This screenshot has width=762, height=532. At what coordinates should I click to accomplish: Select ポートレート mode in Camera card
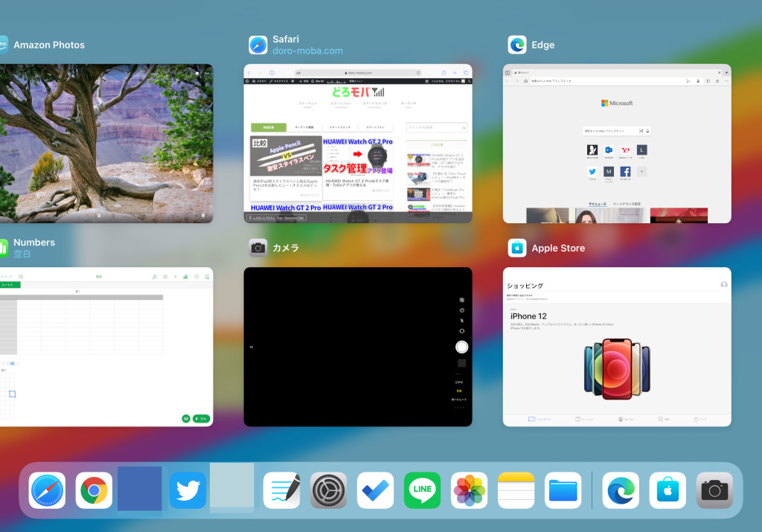pos(458,400)
